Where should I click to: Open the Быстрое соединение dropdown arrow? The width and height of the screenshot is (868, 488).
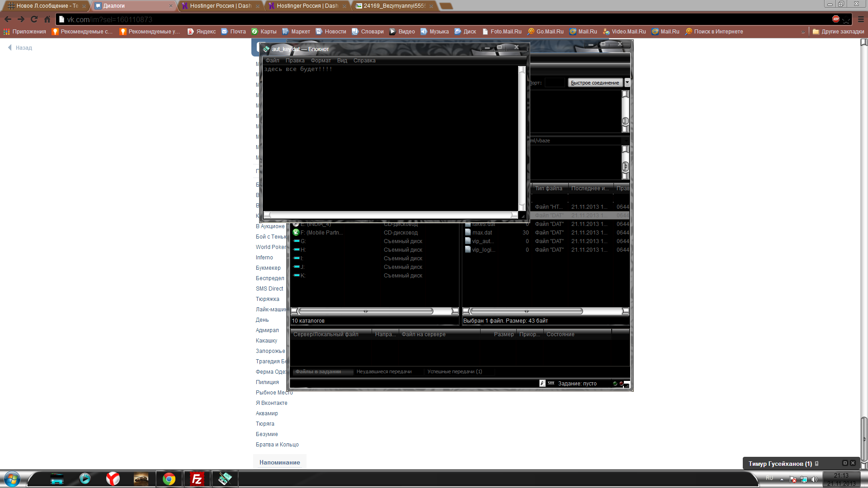point(627,83)
